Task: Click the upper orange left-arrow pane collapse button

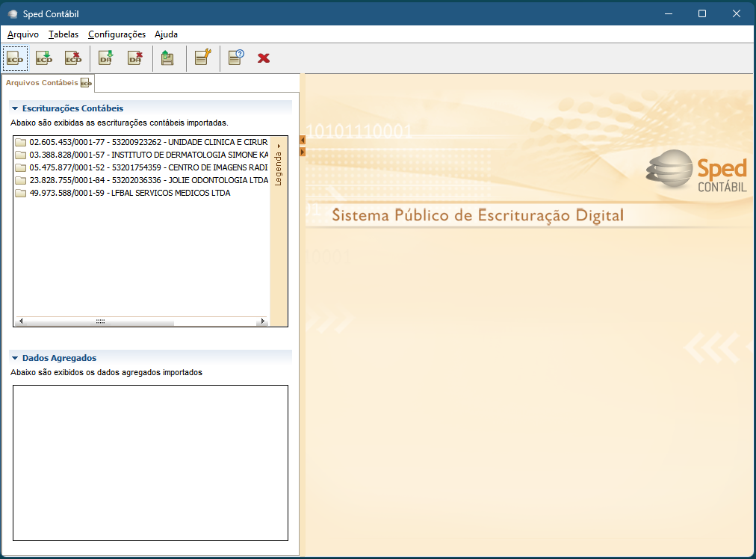Action: pyautogui.click(x=303, y=140)
